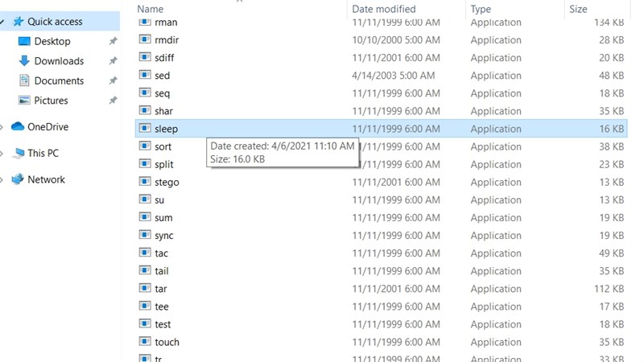This screenshot has width=644, height=362.
Task: Select This PC in navigation pane
Action: [43, 153]
